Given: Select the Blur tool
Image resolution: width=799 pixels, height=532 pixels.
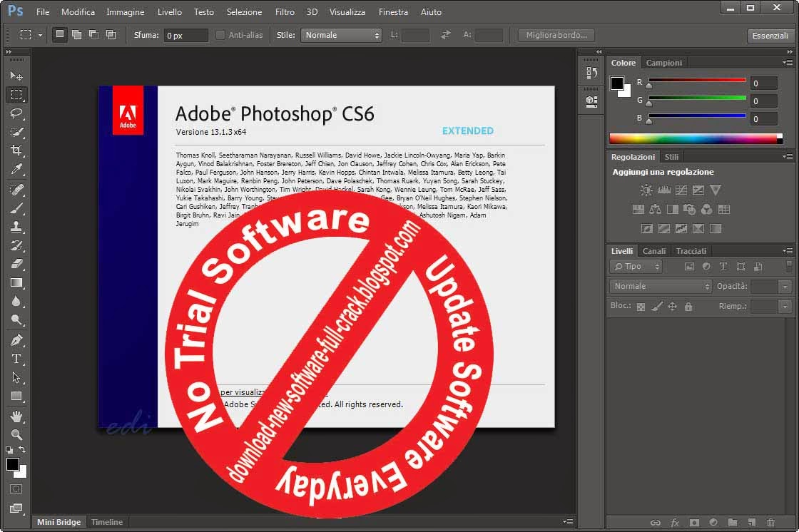Looking at the screenshot, I should 16,301.
